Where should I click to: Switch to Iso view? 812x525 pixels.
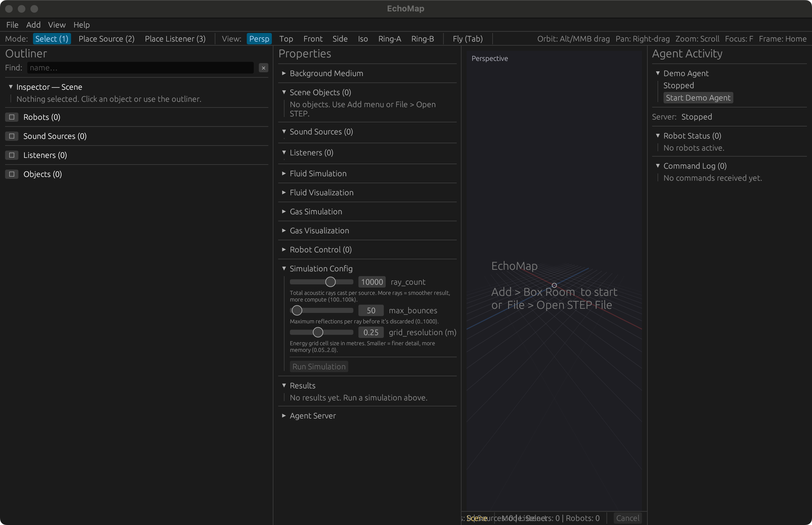(363, 39)
